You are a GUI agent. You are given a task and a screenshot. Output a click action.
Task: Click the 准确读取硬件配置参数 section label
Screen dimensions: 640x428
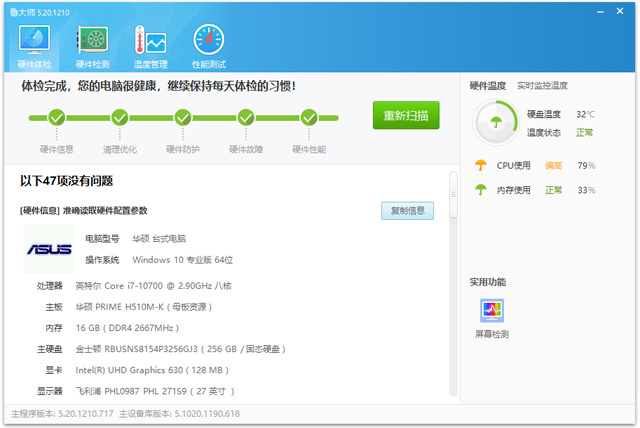pyautogui.click(x=105, y=211)
